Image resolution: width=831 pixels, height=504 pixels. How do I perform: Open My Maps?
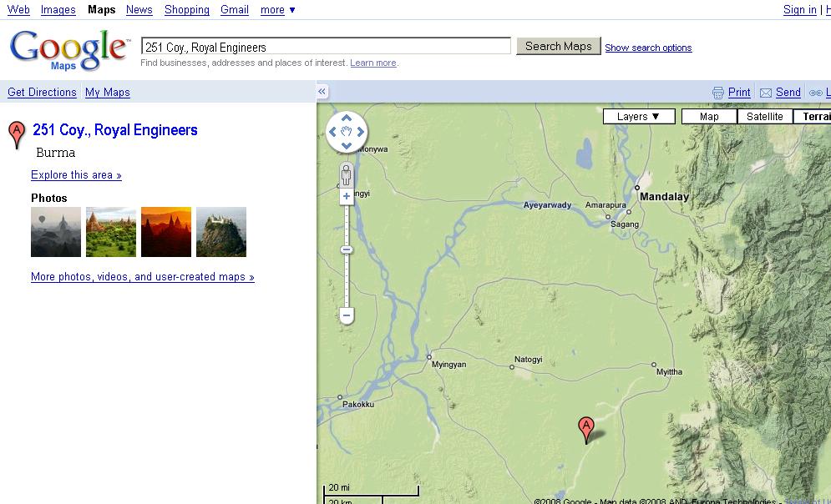click(108, 92)
